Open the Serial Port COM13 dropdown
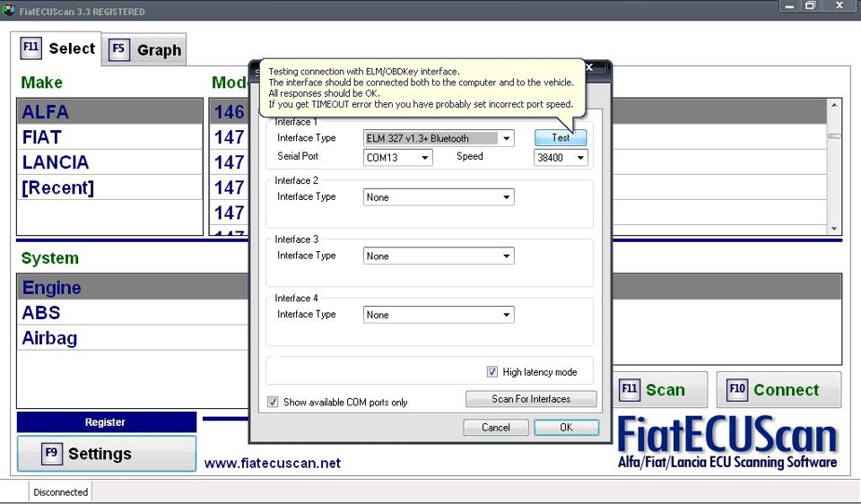 pos(424,158)
